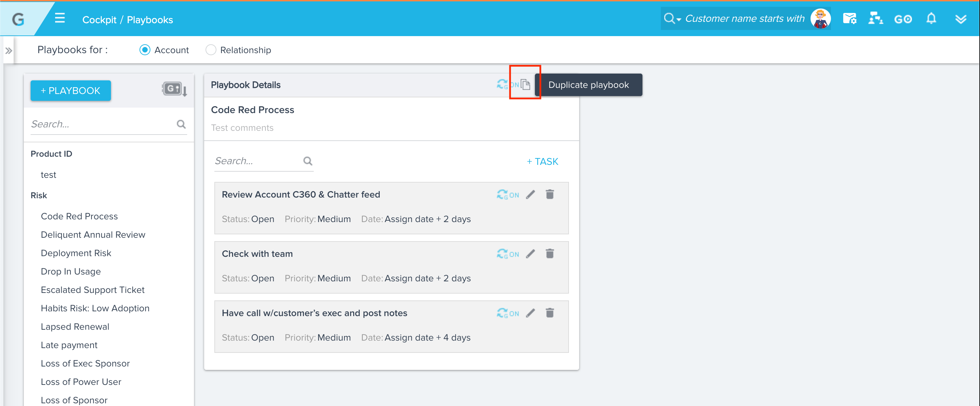Edit the Review Account C360 task
The width and height of the screenshot is (980, 406).
[x=530, y=194]
